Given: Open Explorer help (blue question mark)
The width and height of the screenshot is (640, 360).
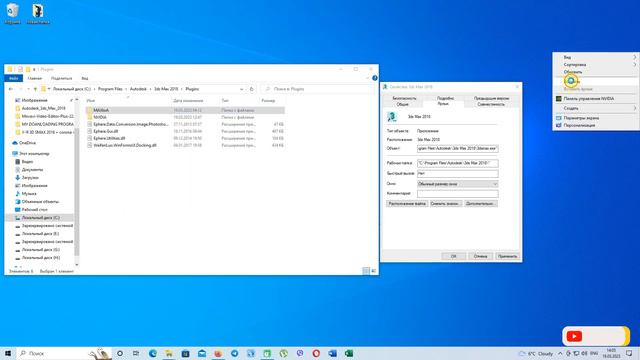Looking at the screenshot, I should tap(375, 78).
